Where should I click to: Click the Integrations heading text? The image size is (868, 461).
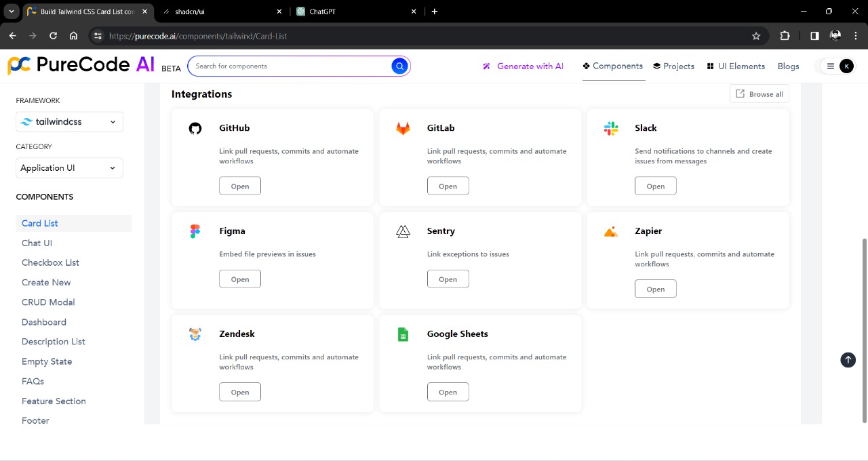201,94
